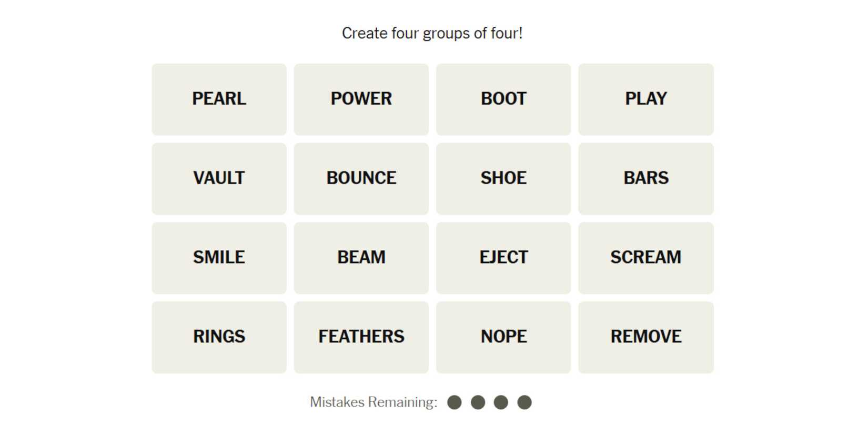The width and height of the screenshot is (868, 434).
Task: Tap the BOUNCE tile
Action: point(361,178)
